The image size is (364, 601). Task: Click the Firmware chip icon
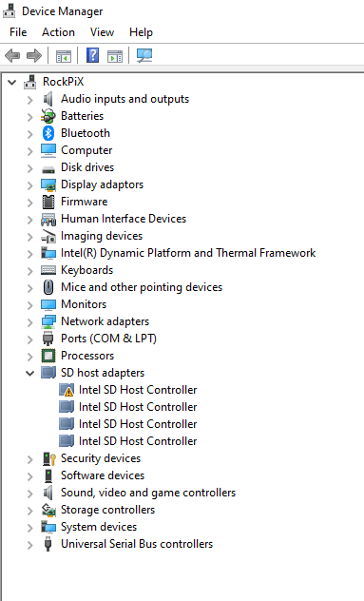pos(48,202)
